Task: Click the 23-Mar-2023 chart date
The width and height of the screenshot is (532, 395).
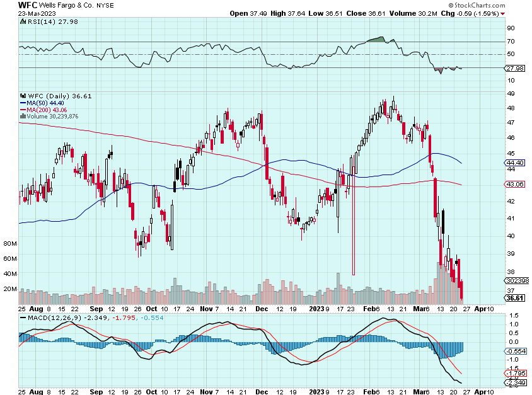Action: coord(37,14)
